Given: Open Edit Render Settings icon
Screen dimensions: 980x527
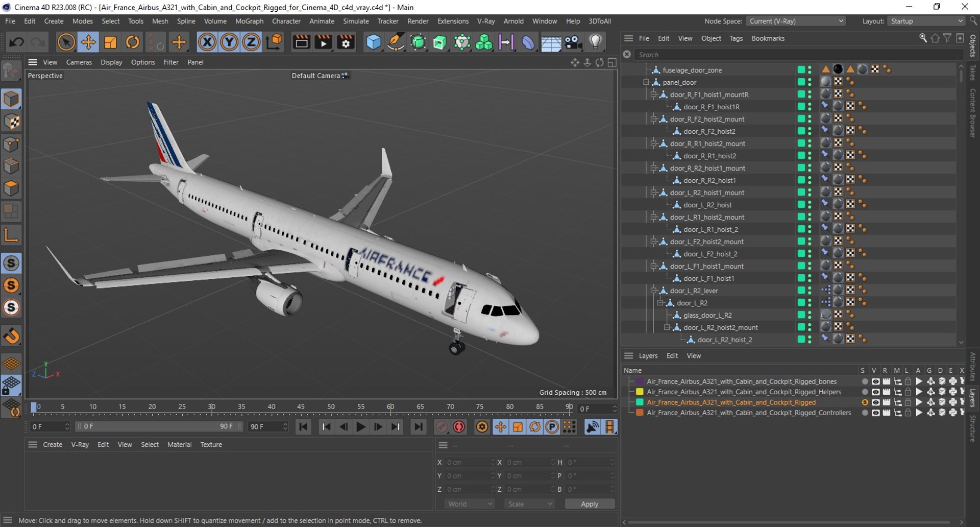Looking at the screenshot, I should [x=346, y=42].
